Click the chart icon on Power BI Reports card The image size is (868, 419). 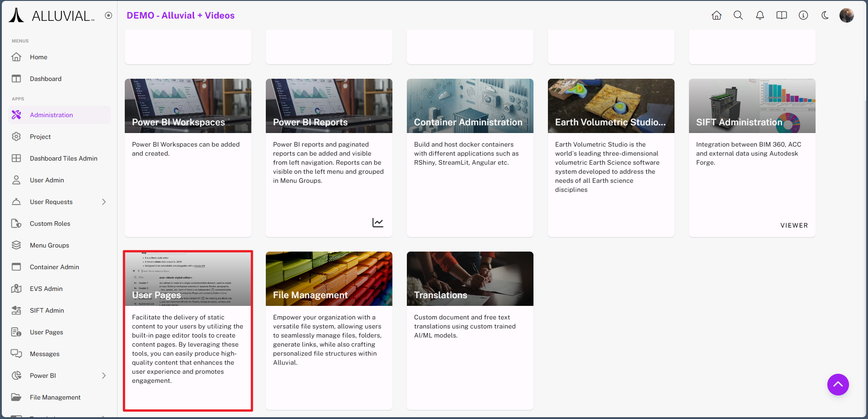click(x=377, y=223)
